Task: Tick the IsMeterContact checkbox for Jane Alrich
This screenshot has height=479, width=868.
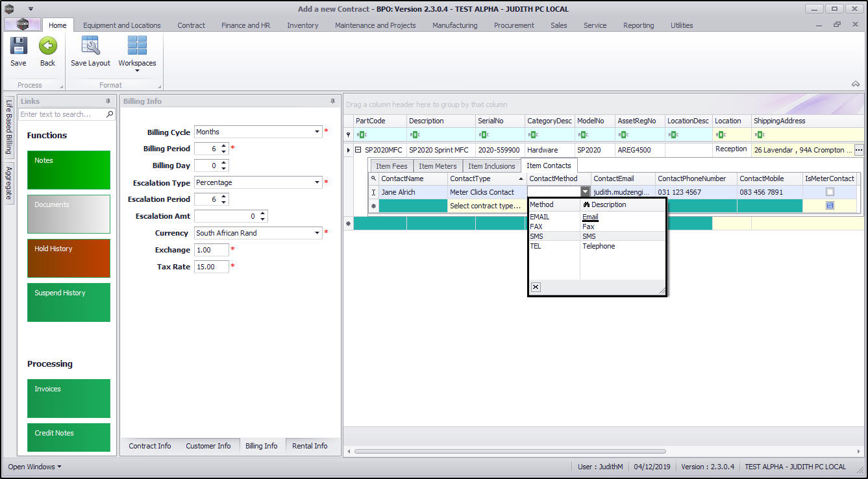Action: pos(830,192)
